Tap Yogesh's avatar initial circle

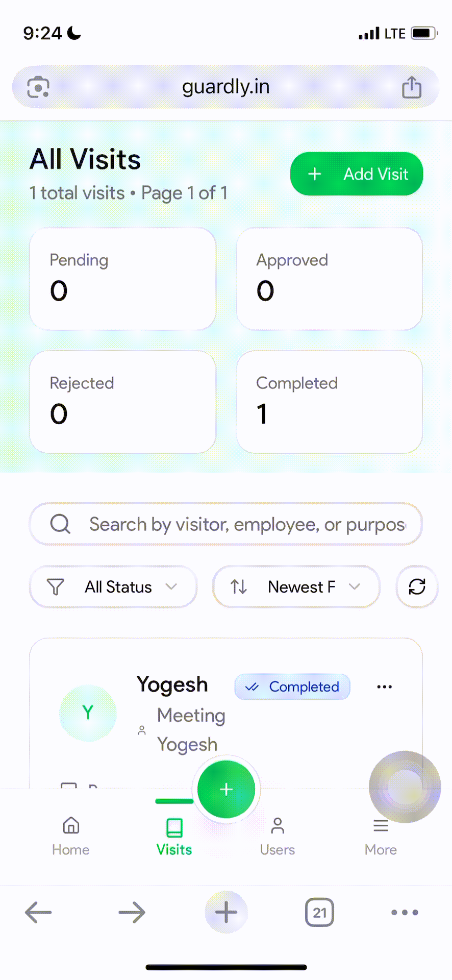tap(88, 713)
